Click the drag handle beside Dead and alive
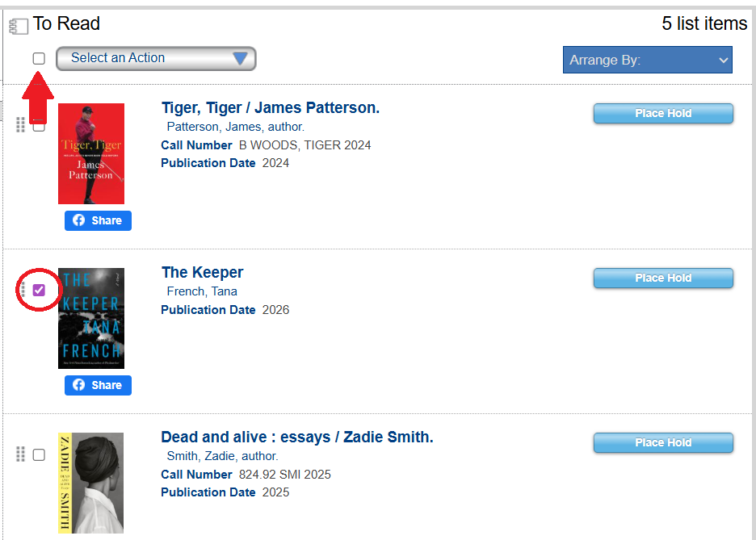 pos(20,454)
